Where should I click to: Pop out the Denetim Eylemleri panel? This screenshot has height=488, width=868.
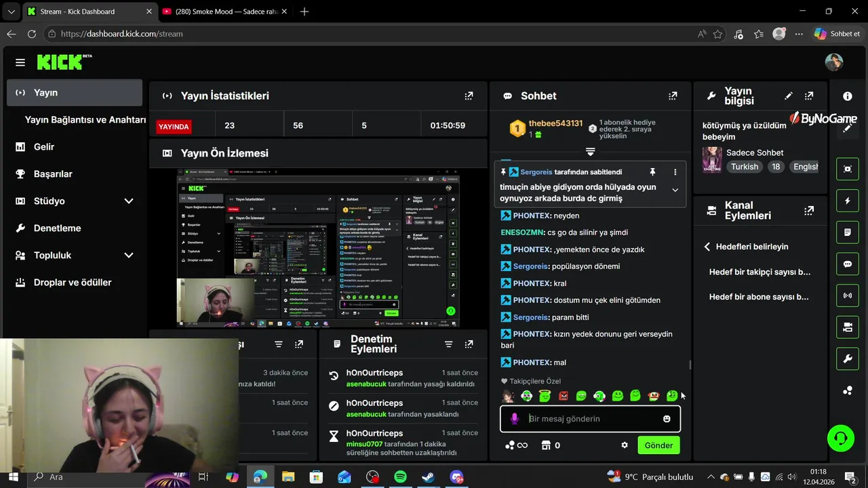pos(469,344)
